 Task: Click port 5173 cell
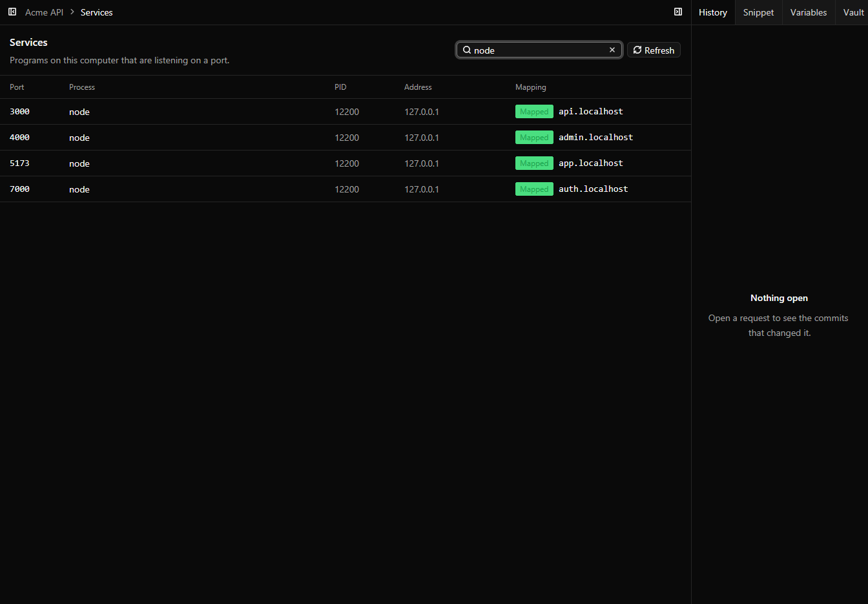pos(19,163)
